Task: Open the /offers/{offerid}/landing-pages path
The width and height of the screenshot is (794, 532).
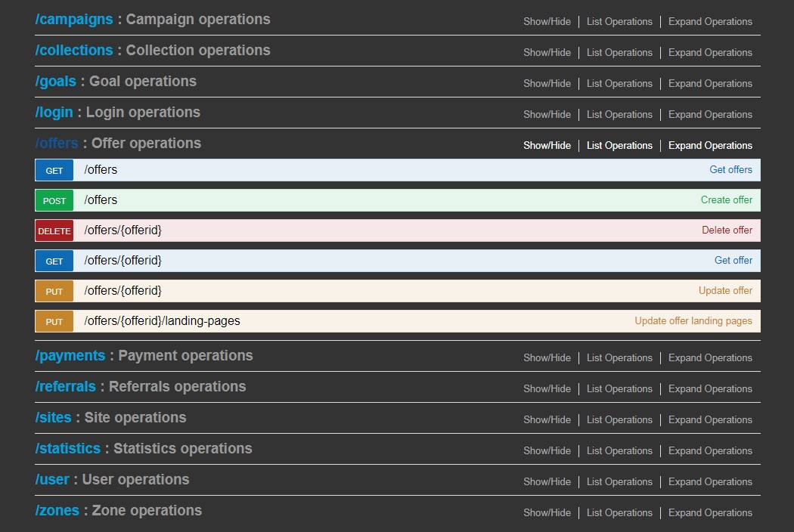Action: (x=162, y=321)
